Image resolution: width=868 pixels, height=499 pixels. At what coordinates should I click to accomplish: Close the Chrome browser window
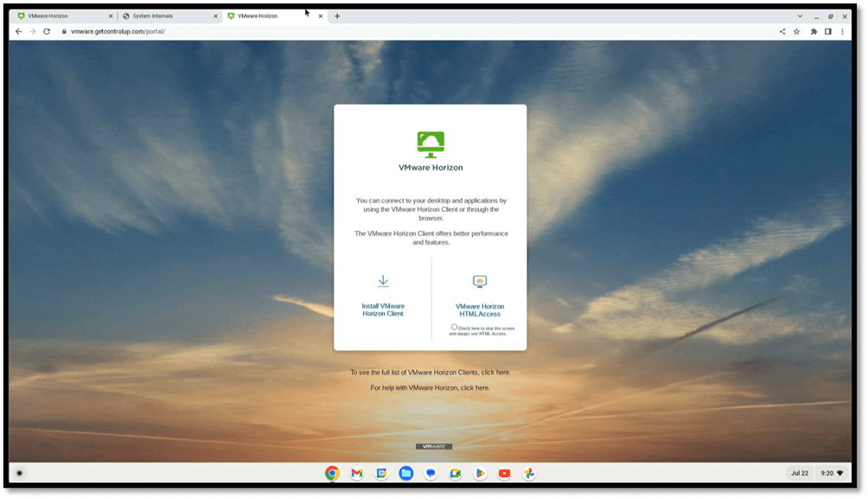point(845,16)
